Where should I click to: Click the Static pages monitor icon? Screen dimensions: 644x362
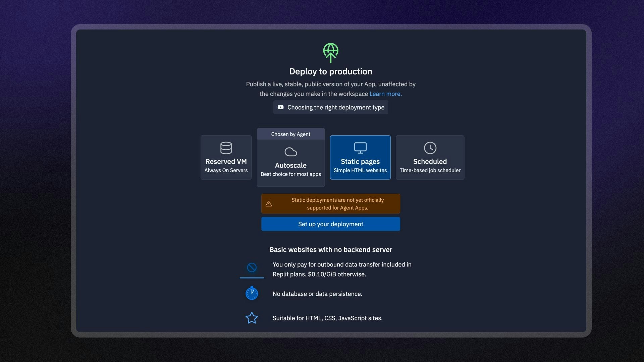pos(360,148)
